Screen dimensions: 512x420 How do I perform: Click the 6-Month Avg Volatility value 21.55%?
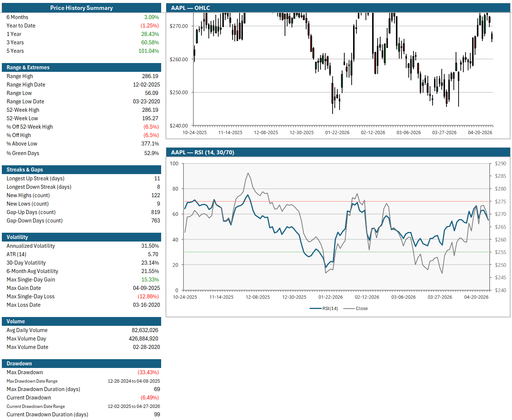150,271
